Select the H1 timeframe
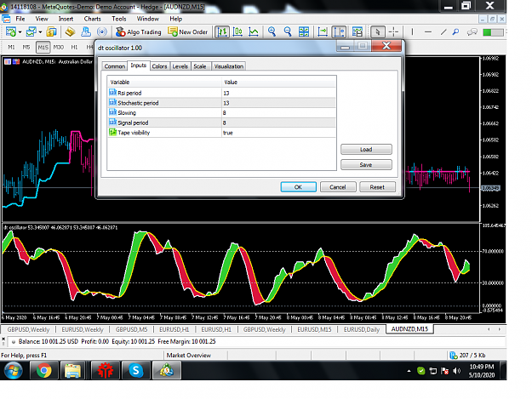Image resolution: width=532 pixels, height=399 pixels. (x=74, y=47)
